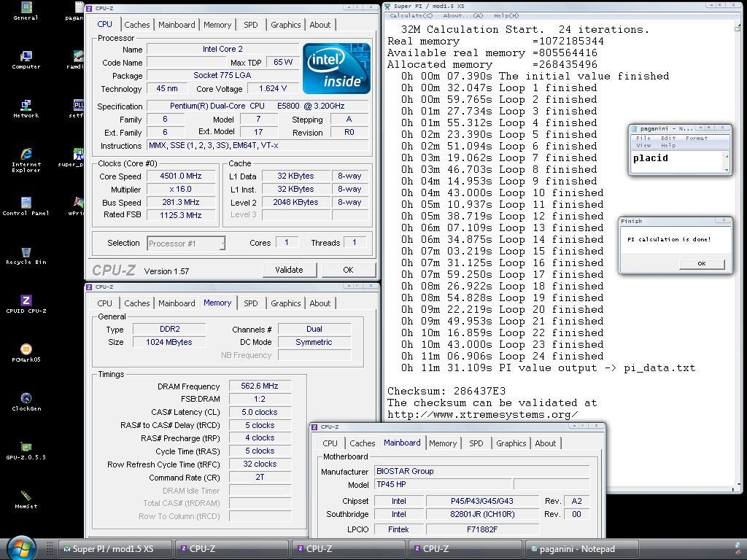Click the Core Voltage 1.624 V field
747x560 pixels.
click(x=273, y=88)
